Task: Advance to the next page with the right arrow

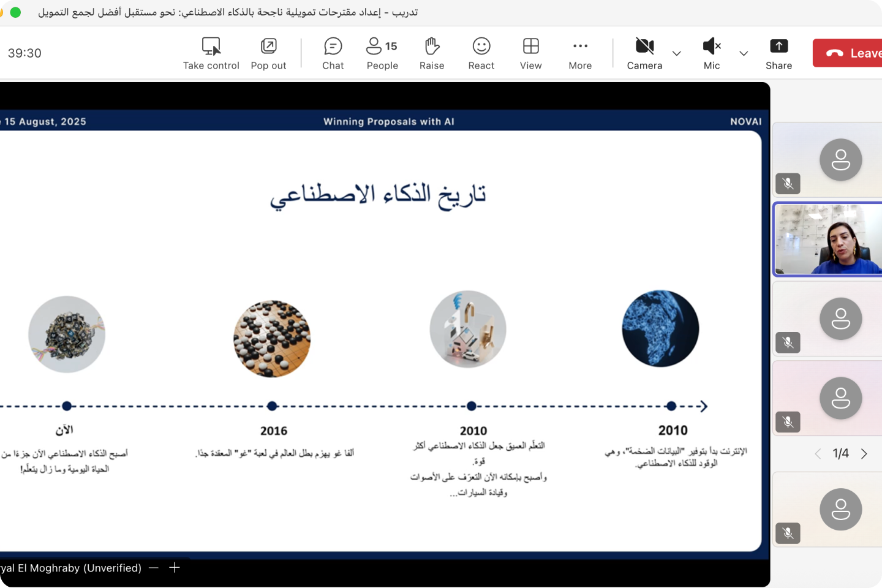Action: [864, 453]
